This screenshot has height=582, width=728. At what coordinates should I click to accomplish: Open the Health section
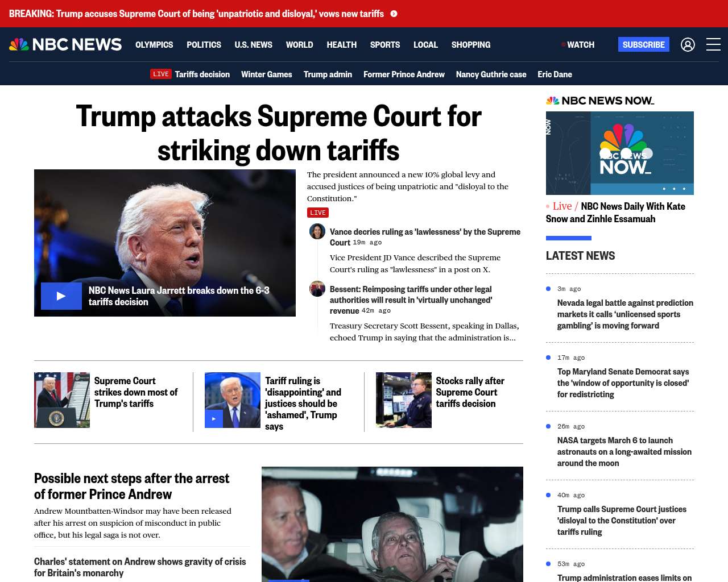tap(342, 44)
